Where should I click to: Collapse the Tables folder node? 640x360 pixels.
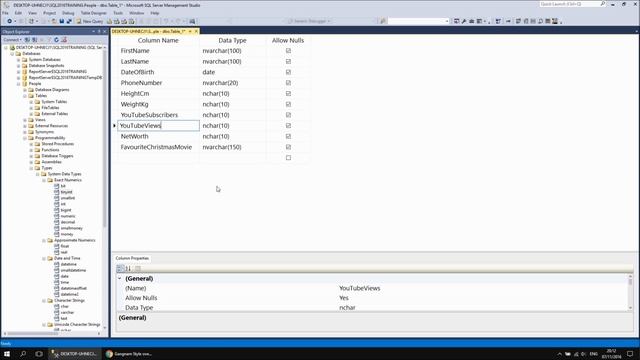pyautogui.click(x=25, y=96)
